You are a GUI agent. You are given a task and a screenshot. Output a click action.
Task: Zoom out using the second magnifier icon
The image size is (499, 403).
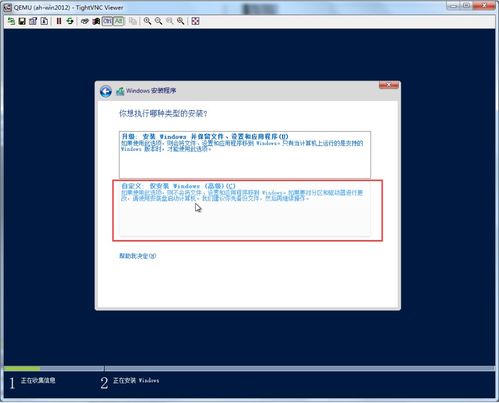(x=158, y=21)
